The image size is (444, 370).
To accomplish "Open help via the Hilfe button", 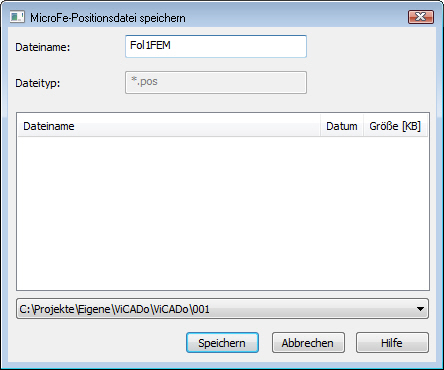I will click(x=392, y=343).
